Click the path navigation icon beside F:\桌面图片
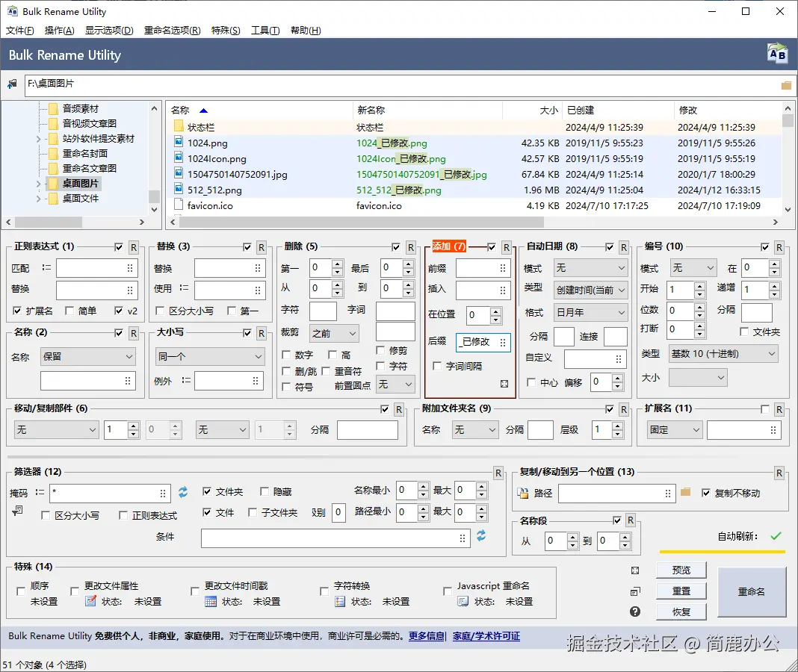Image resolution: width=798 pixels, height=672 pixels. pyautogui.click(x=12, y=84)
